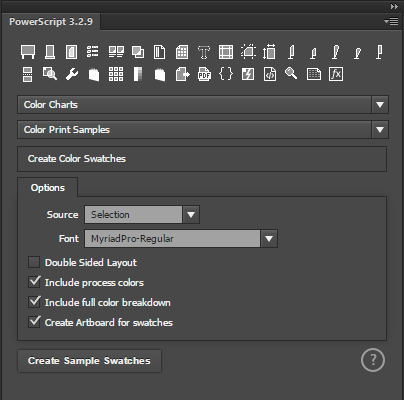Click the curly braces icon
Viewport: 404px width, 400px height.
(226, 74)
